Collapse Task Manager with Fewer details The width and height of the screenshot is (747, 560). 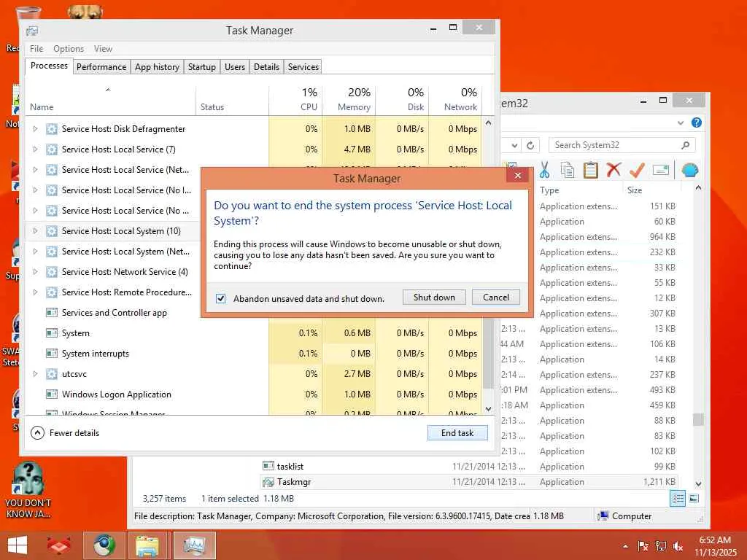[65, 433]
